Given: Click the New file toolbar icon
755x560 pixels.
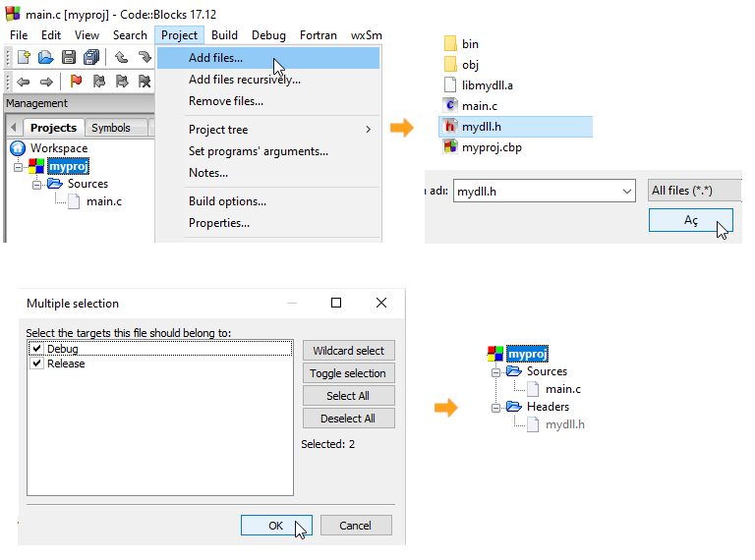Looking at the screenshot, I should tap(24, 57).
